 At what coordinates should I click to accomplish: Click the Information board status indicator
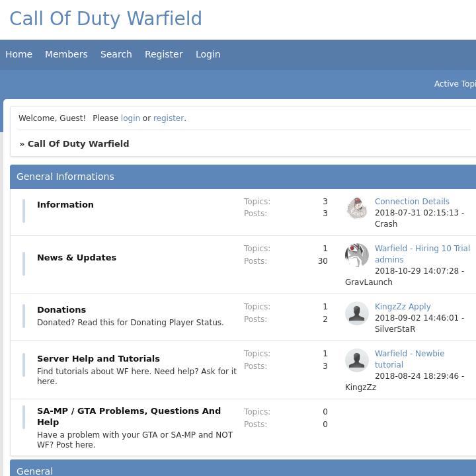pyautogui.click(x=24, y=211)
